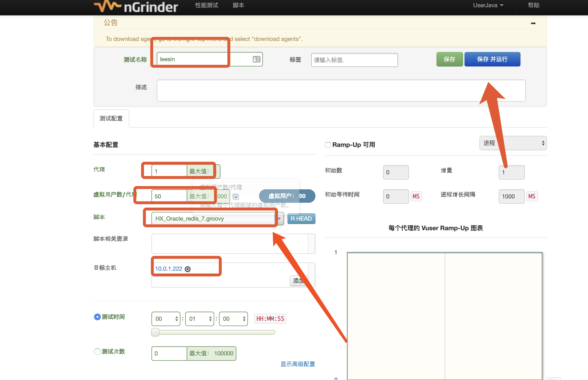Remove target host 10.0.1.222 with x icon
The image size is (588, 380).
[x=188, y=269]
